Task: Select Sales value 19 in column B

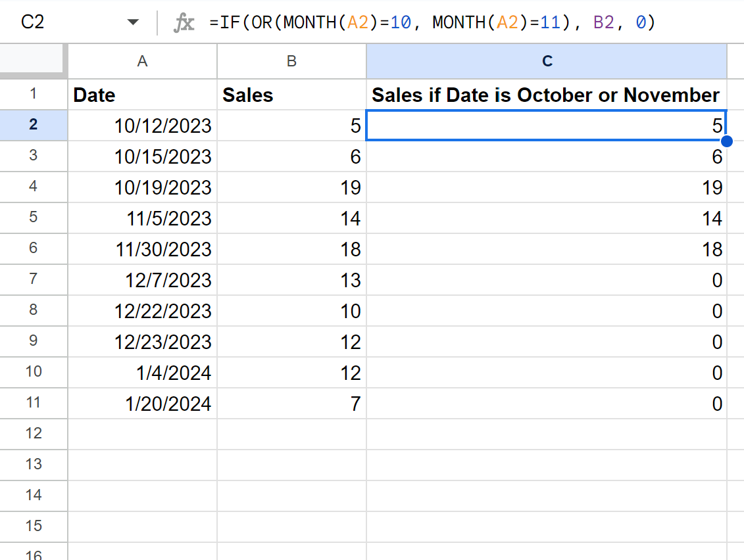Action: 291,187
